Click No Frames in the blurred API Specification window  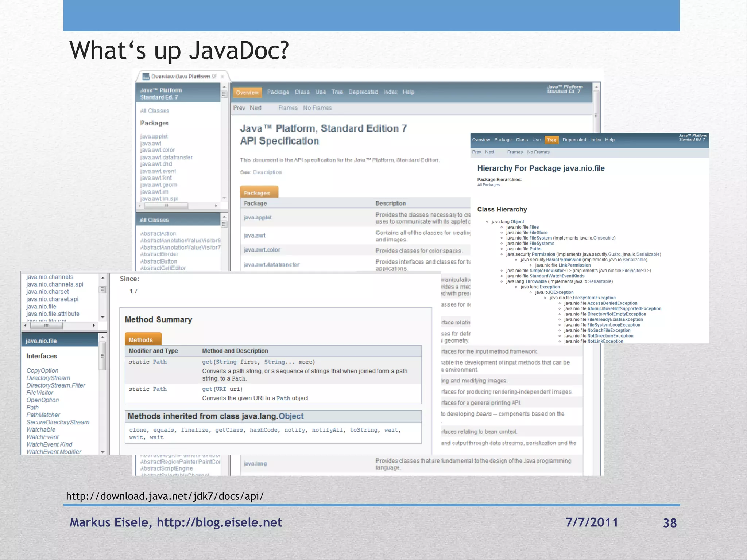click(x=317, y=108)
